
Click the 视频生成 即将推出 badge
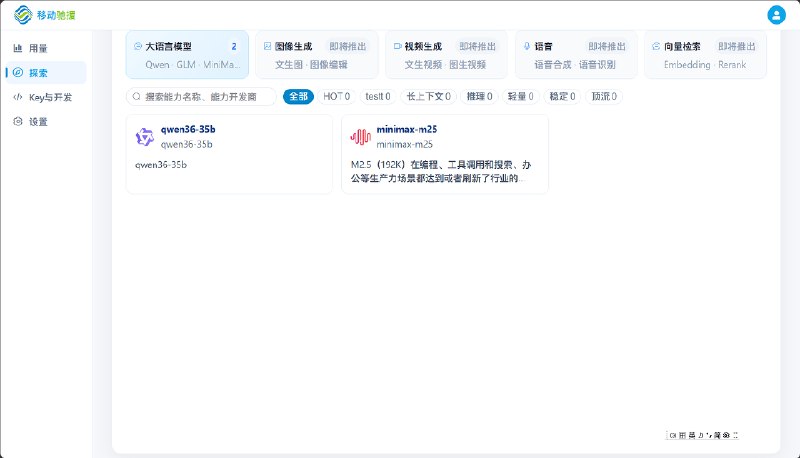click(x=477, y=46)
